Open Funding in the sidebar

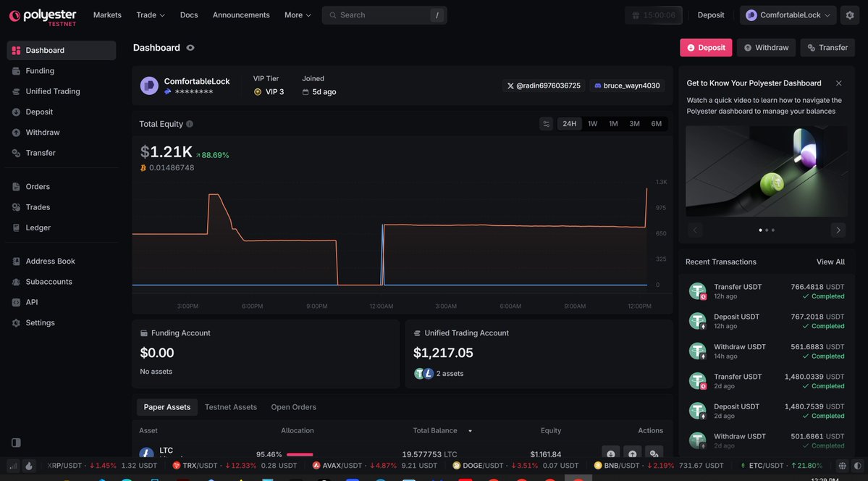pos(62,71)
